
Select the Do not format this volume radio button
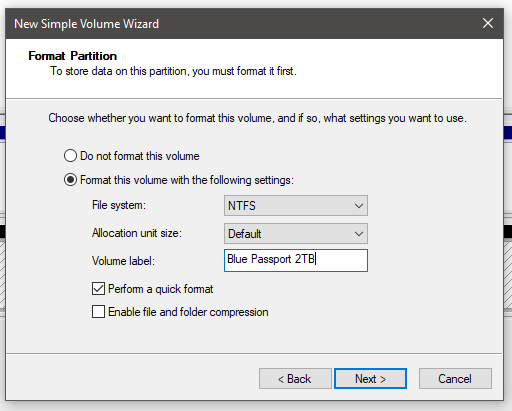pos(70,156)
